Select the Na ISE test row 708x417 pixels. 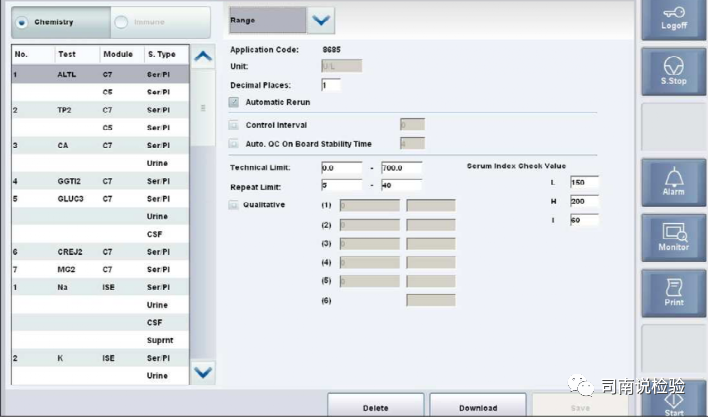[x=100, y=287]
